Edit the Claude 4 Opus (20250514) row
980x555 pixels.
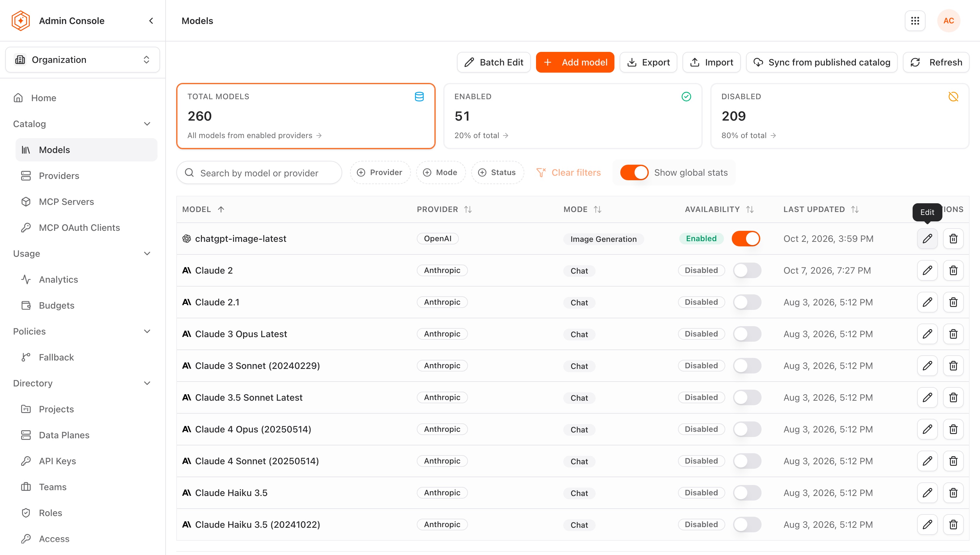coord(927,429)
